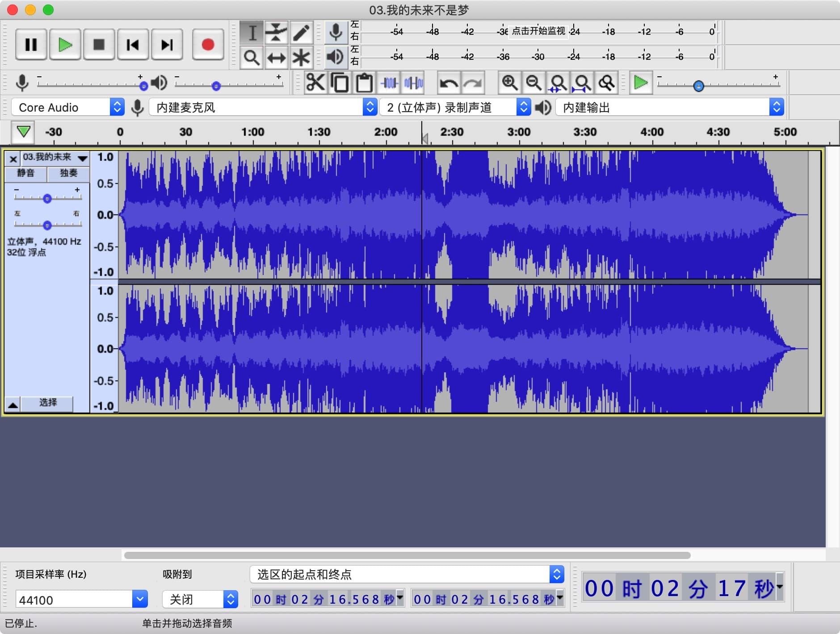
Task: Click the 选择 track select button
Action: 48,403
